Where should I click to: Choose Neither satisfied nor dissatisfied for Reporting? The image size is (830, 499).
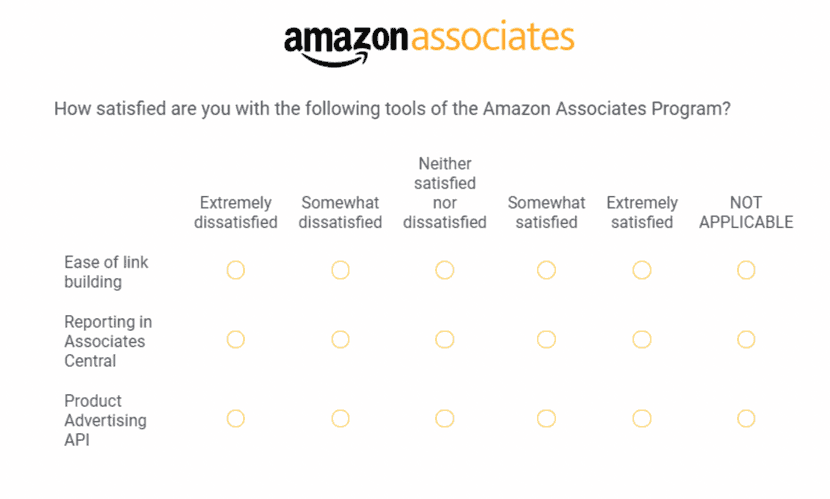445,340
